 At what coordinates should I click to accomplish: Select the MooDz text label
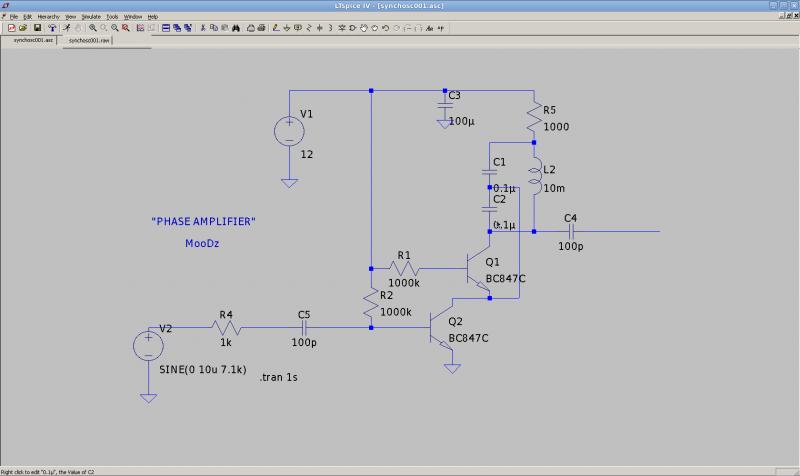202,243
